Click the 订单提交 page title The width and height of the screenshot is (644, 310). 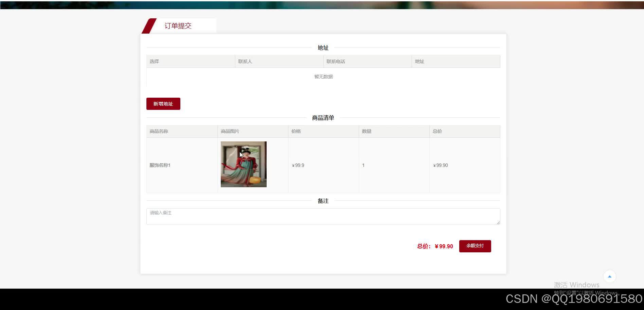pyautogui.click(x=178, y=26)
